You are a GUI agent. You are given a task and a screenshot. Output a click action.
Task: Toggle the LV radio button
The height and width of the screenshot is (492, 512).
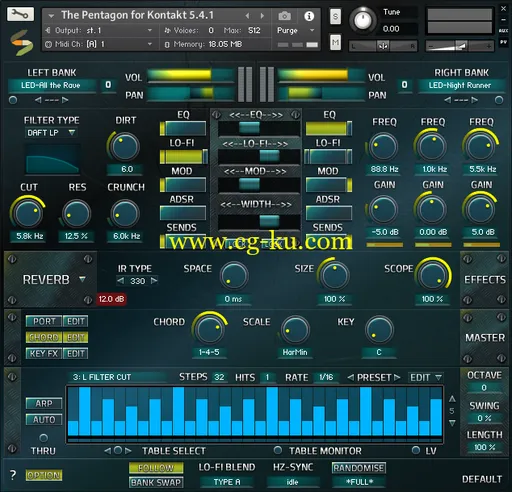[x=415, y=450]
